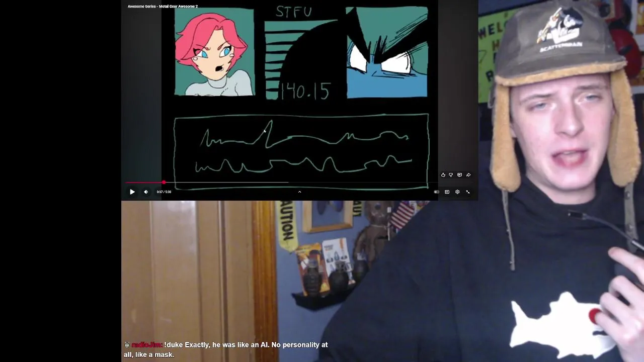Click the 0:37 / 5:38 time display
Viewport: 644px width, 362px height.
(x=164, y=192)
